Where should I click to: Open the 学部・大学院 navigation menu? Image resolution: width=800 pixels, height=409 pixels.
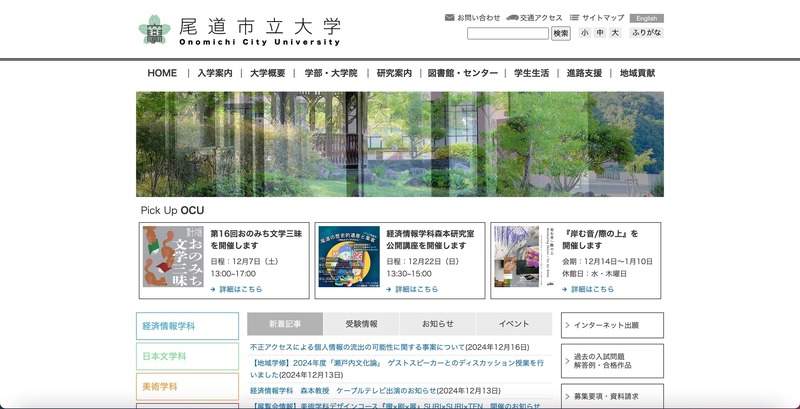click(x=329, y=74)
